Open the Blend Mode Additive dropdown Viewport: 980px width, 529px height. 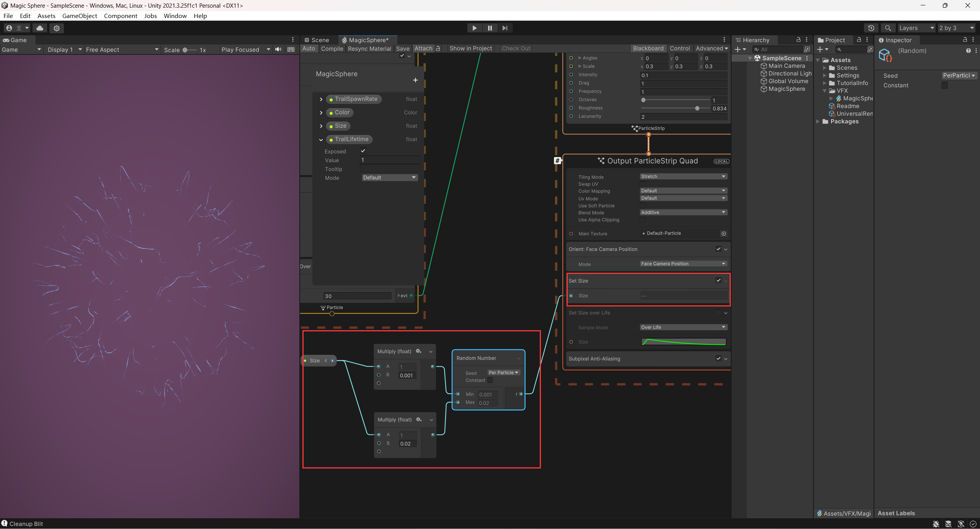[683, 212]
